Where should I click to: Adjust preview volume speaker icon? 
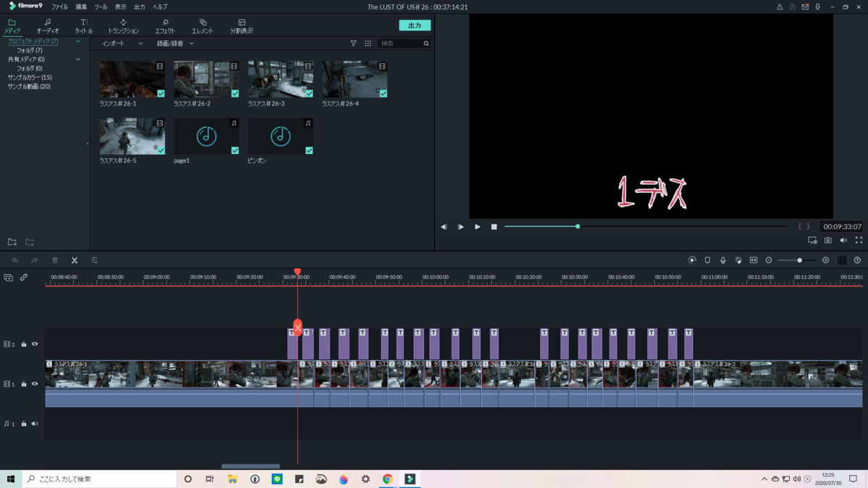(843, 240)
